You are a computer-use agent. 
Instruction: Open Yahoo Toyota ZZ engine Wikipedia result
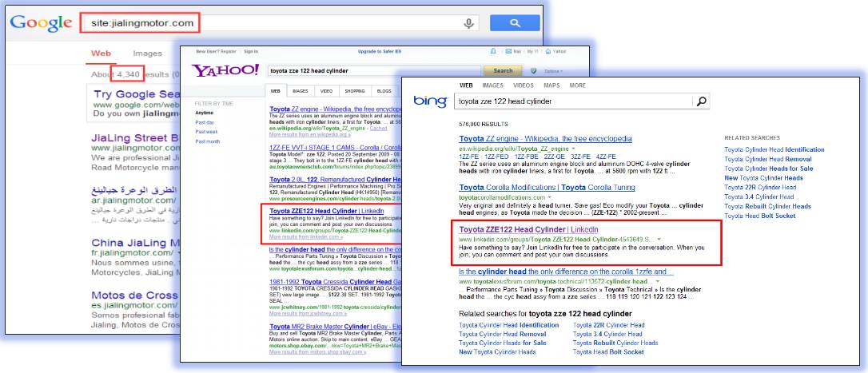coord(335,109)
